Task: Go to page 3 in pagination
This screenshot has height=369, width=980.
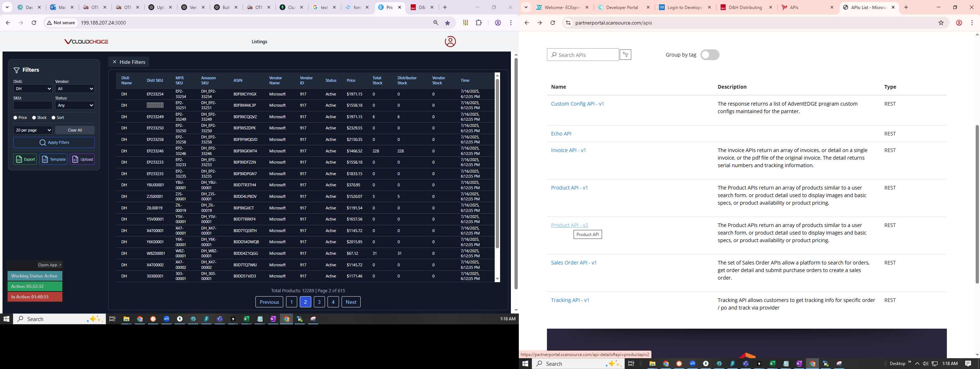Action: pos(319,302)
